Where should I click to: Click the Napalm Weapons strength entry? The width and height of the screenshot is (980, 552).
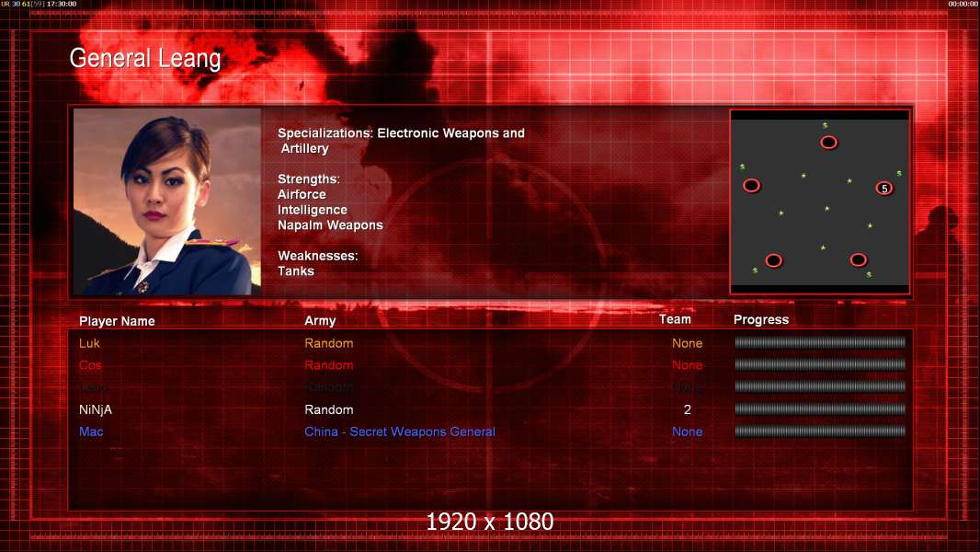click(330, 225)
